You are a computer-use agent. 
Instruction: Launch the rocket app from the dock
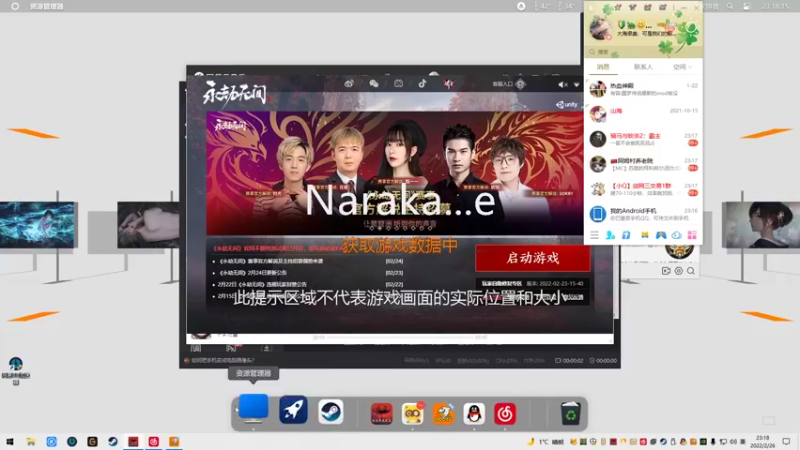[293, 410]
